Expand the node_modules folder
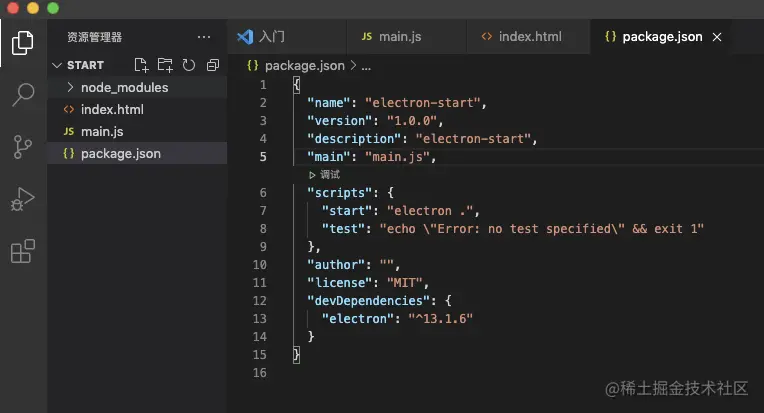This screenshot has height=413, width=764. [137, 87]
